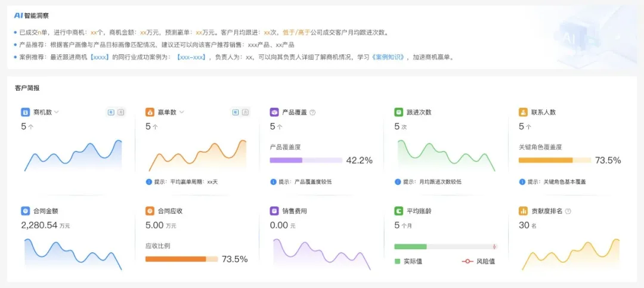The height and width of the screenshot is (288, 644).
Task: Click the help icon beside 贡献度排名
Action: point(568,211)
